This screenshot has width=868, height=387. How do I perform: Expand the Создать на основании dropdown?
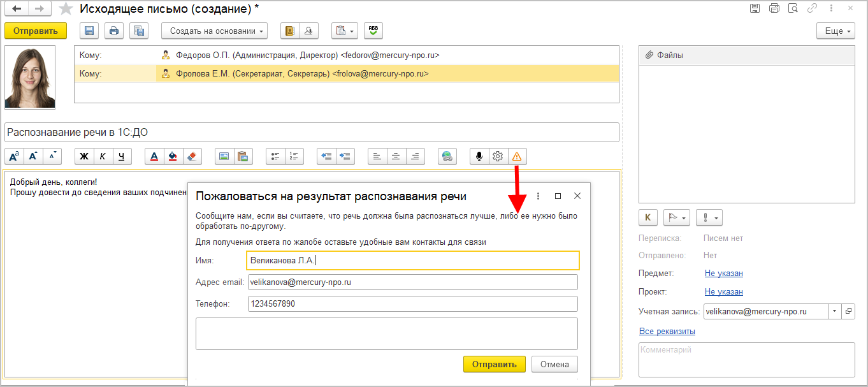[x=214, y=31]
